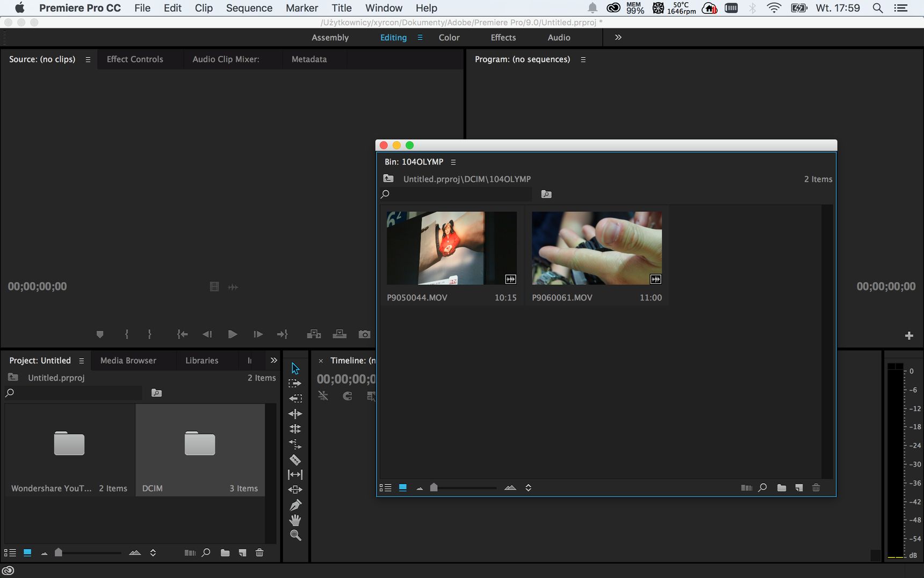Create new item in 104OLYMP bin window

coord(799,488)
